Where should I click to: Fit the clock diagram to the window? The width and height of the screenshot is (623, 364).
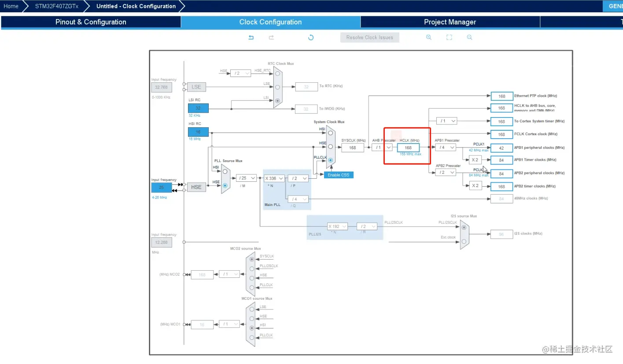[x=449, y=37]
